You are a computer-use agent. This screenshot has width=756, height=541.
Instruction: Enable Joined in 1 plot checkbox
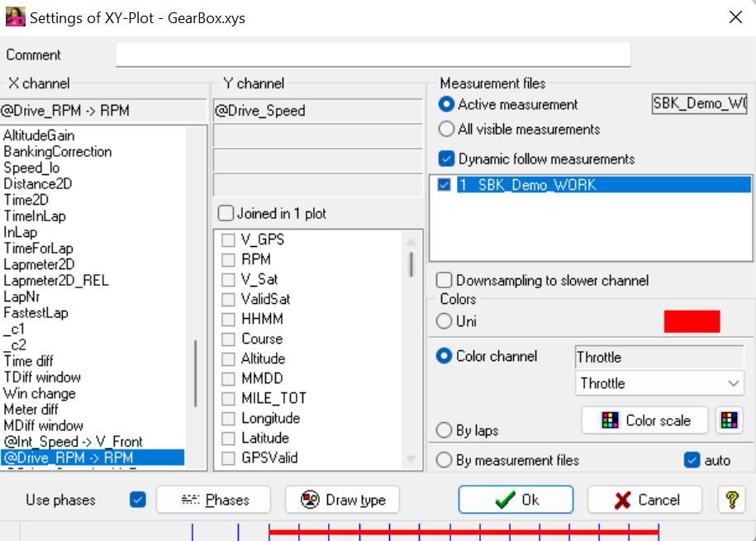click(x=226, y=213)
